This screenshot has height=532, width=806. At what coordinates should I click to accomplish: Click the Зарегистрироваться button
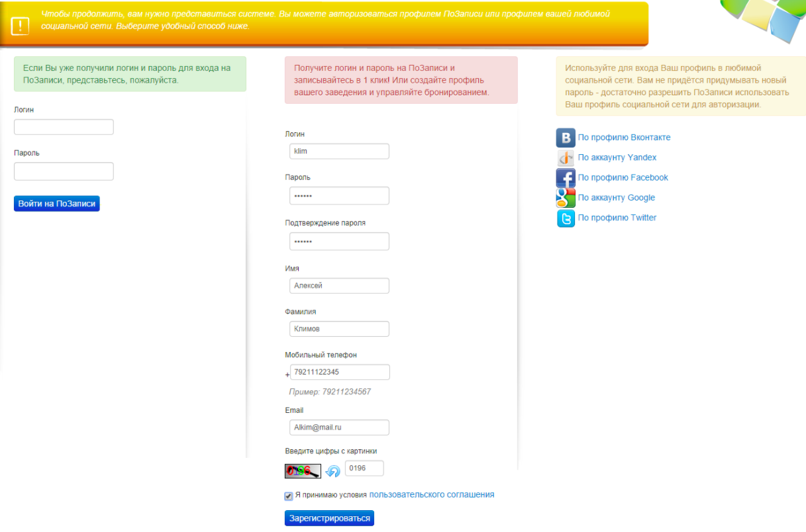329,518
